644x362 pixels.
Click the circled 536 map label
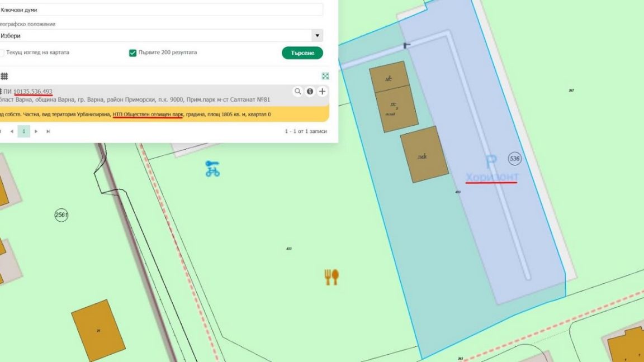tap(514, 159)
